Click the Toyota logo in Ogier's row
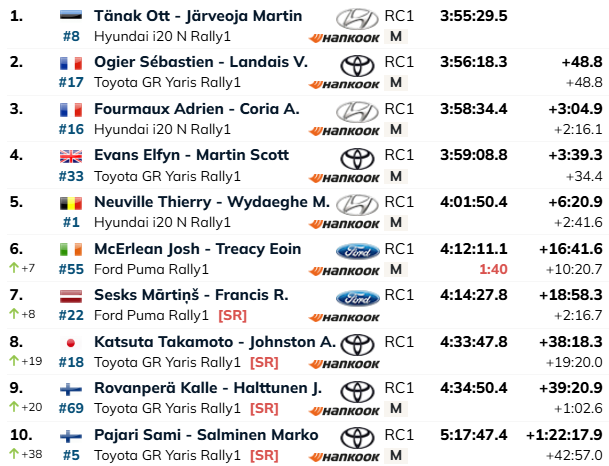The image size is (609, 466). [357, 65]
